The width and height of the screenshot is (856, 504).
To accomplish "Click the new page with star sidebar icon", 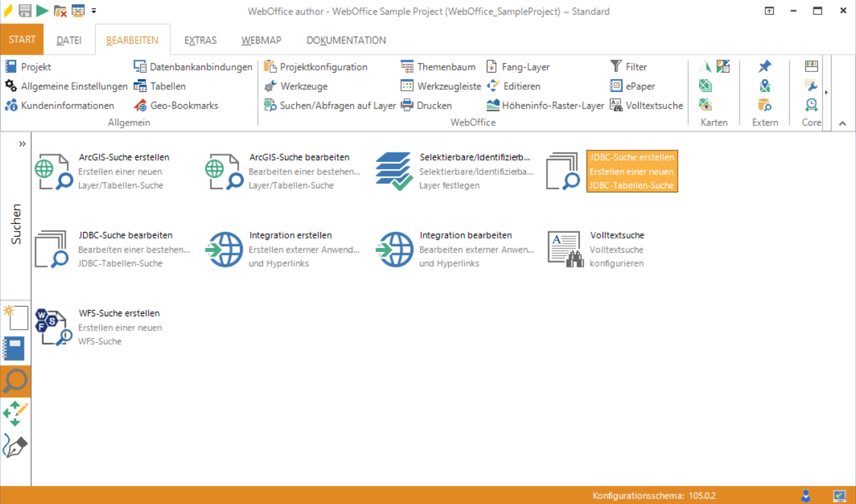I will point(15,318).
